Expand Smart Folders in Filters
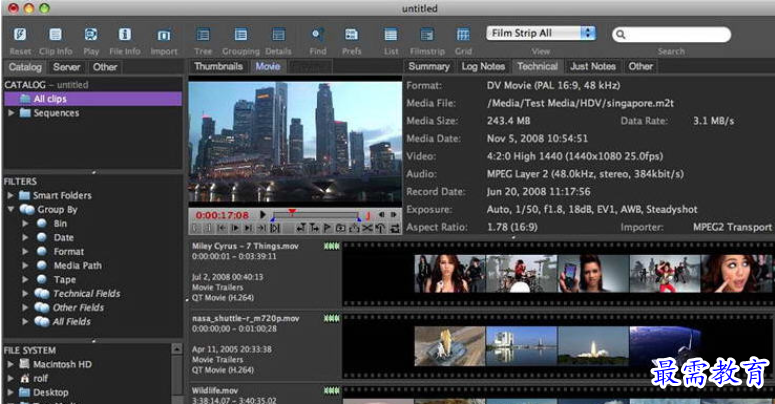775x404 pixels. click(11, 195)
